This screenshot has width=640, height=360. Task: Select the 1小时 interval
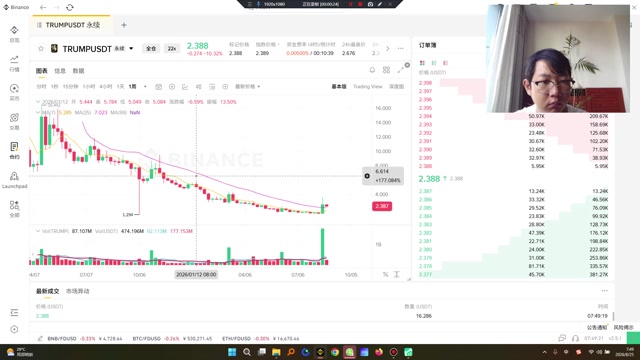tap(89, 87)
